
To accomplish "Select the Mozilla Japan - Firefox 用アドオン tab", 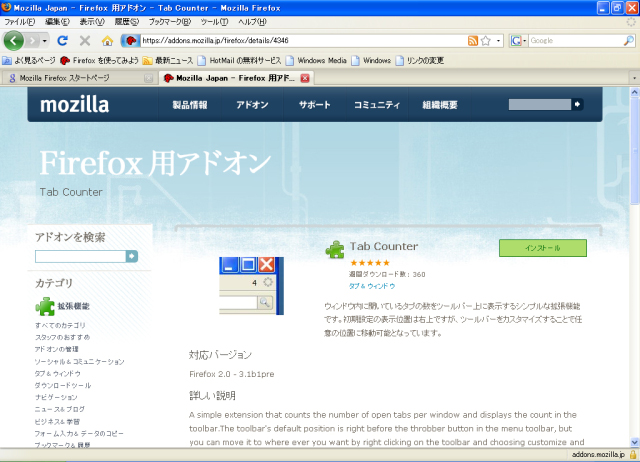I will click(236, 78).
